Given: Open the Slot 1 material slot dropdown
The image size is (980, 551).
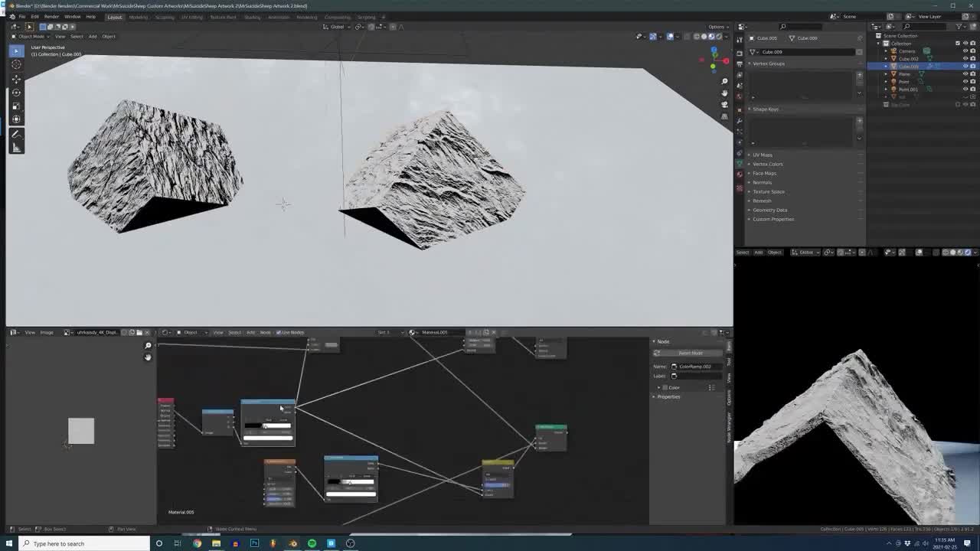Looking at the screenshot, I should 390,332.
